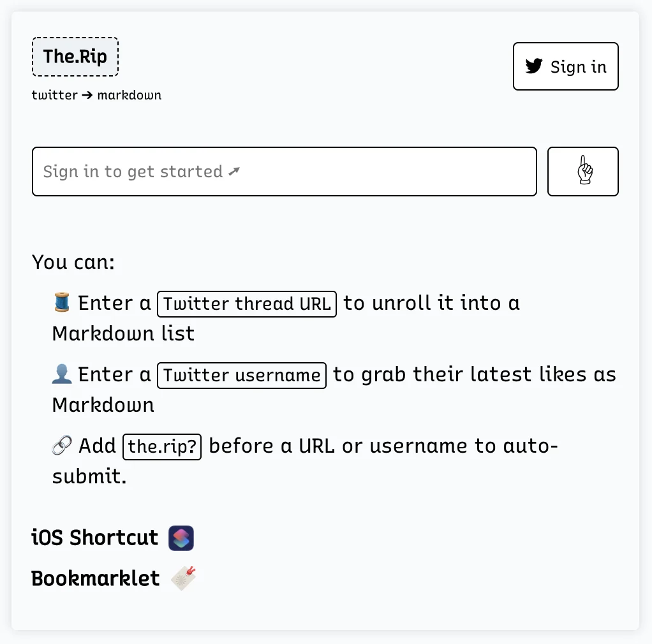Viewport: 652px width, 644px height.
Task: Open the Bookmarklet link text
Action: 96,578
